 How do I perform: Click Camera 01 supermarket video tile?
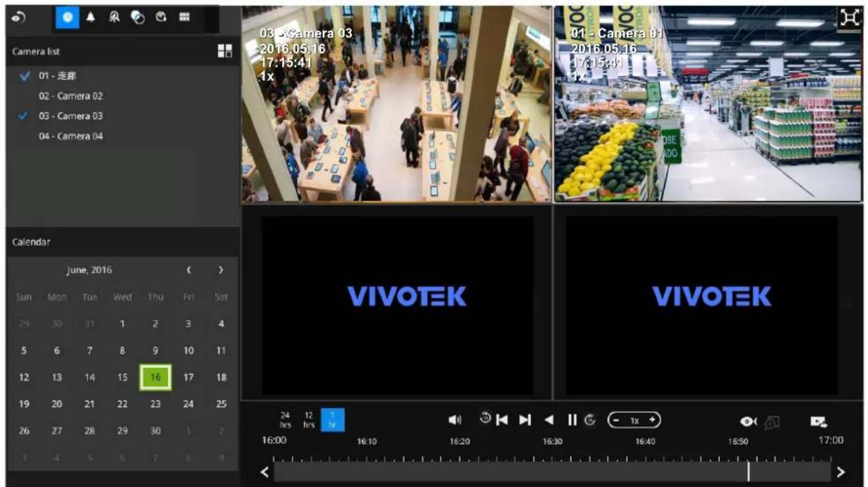coord(708,103)
